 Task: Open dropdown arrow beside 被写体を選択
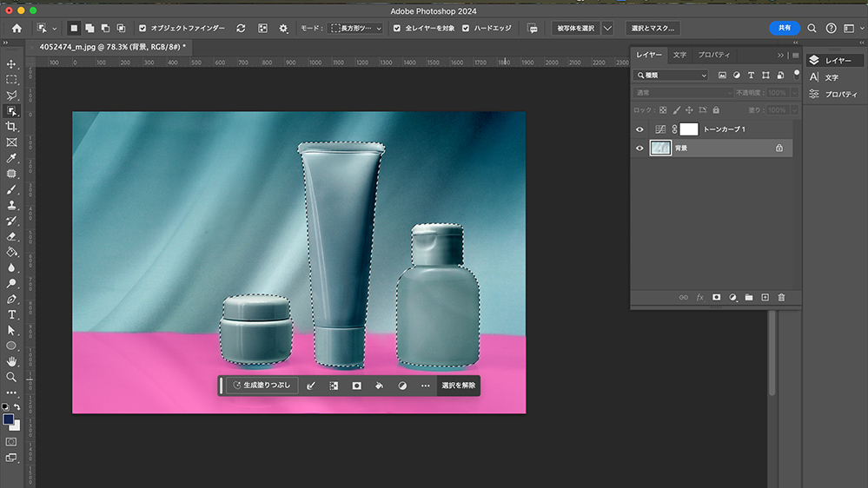point(607,29)
